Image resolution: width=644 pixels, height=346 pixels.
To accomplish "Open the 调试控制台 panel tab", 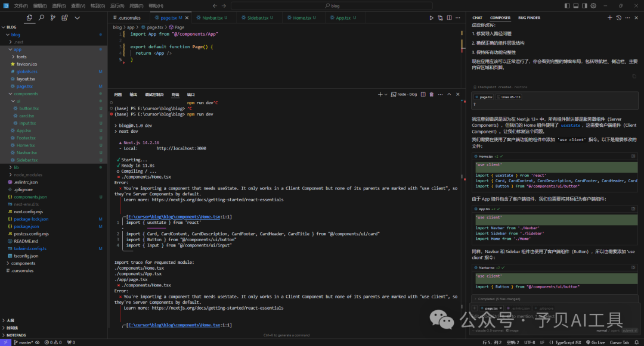I will [154, 95].
